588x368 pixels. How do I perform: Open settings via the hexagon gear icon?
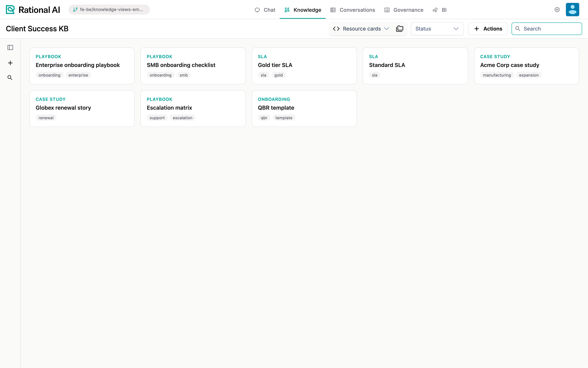(x=557, y=10)
